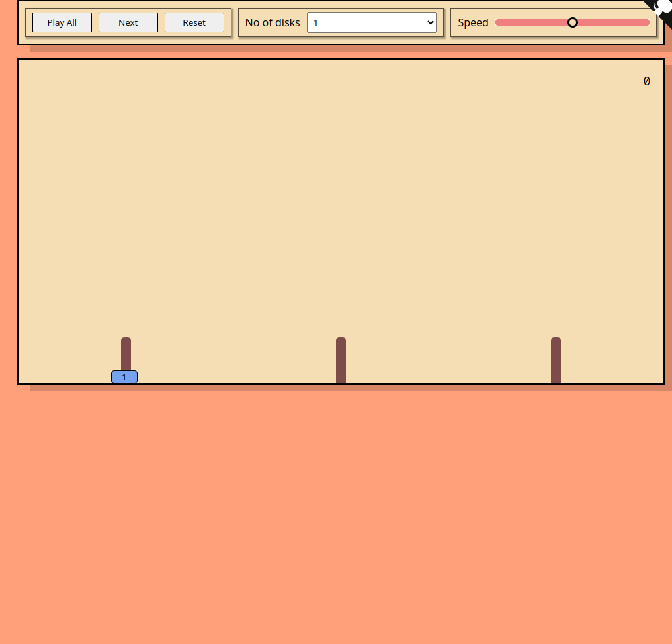The image size is (672, 644).
Task: Select disk number 1 on the left peg
Action: pyautogui.click(x=124, y=377)
